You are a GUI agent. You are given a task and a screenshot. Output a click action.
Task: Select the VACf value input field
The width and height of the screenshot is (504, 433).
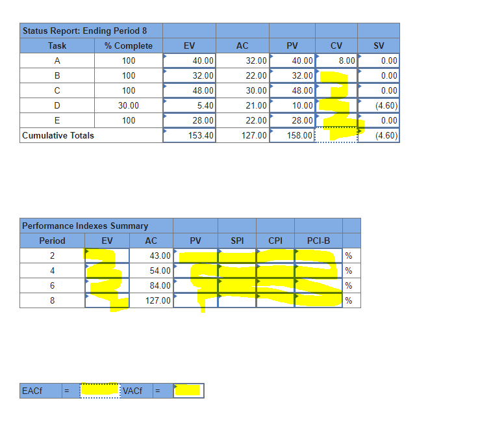189,391
